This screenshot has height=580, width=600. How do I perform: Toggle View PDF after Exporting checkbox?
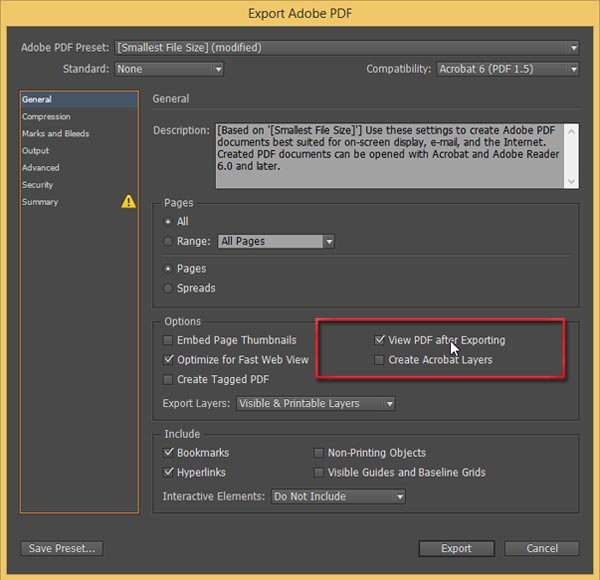pos(379,340)
